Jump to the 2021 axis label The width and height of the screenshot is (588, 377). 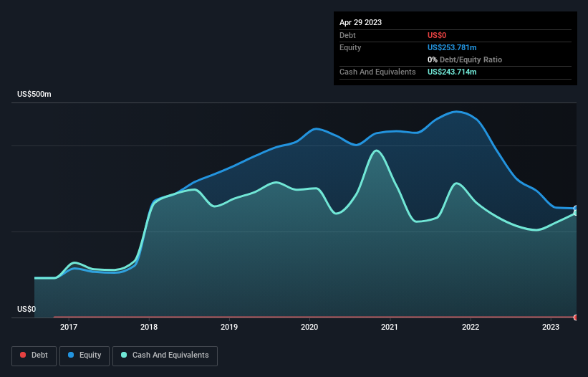[390, 328]
